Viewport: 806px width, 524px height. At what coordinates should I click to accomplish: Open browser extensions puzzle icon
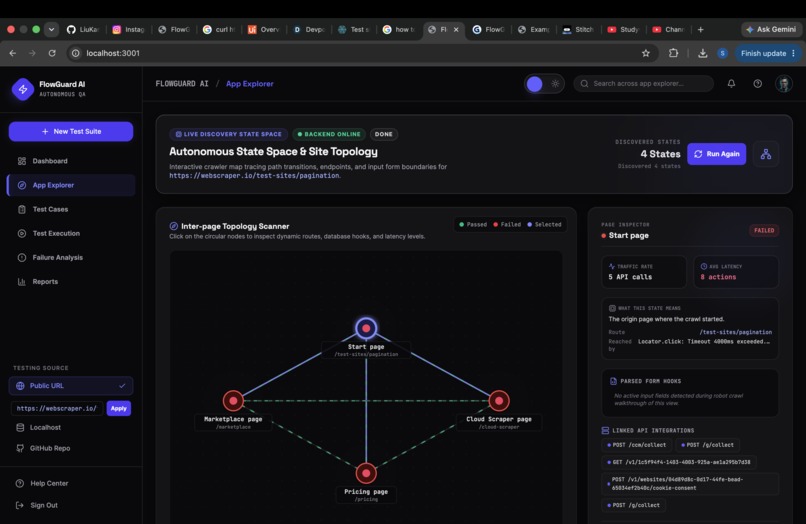click(673, 53)
